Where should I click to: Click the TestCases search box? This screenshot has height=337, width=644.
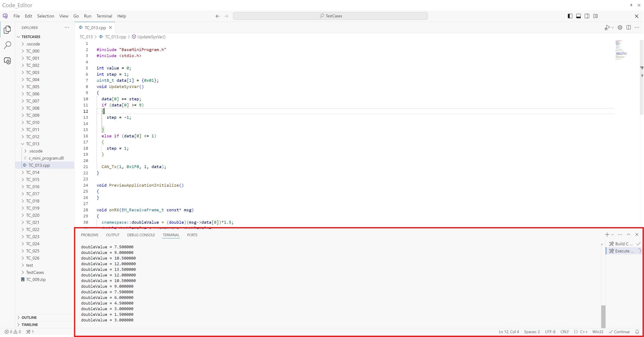click(x=330, y=16)
